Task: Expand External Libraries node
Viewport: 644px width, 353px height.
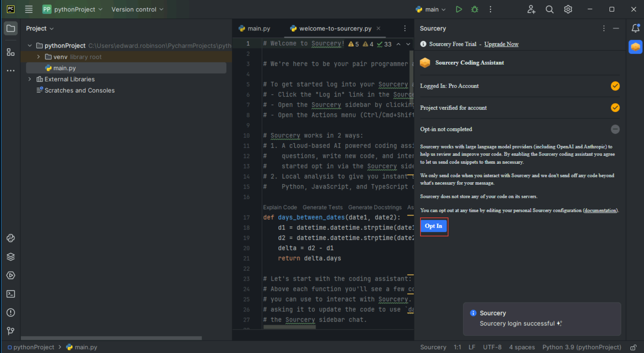Action: [30, 79]
